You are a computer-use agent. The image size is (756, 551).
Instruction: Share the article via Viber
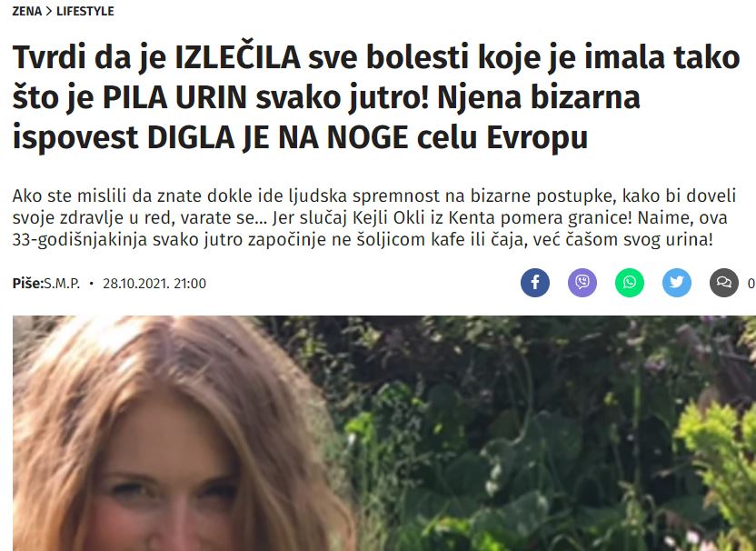point(582,282)
